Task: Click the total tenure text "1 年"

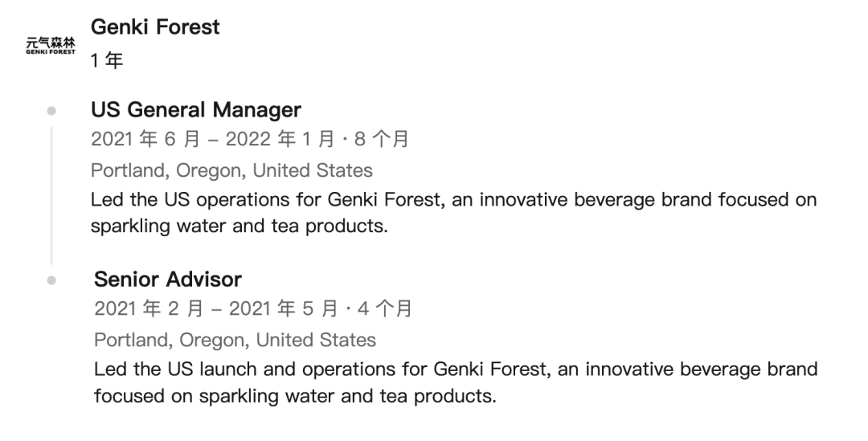Action: click(x=107, y=60)
